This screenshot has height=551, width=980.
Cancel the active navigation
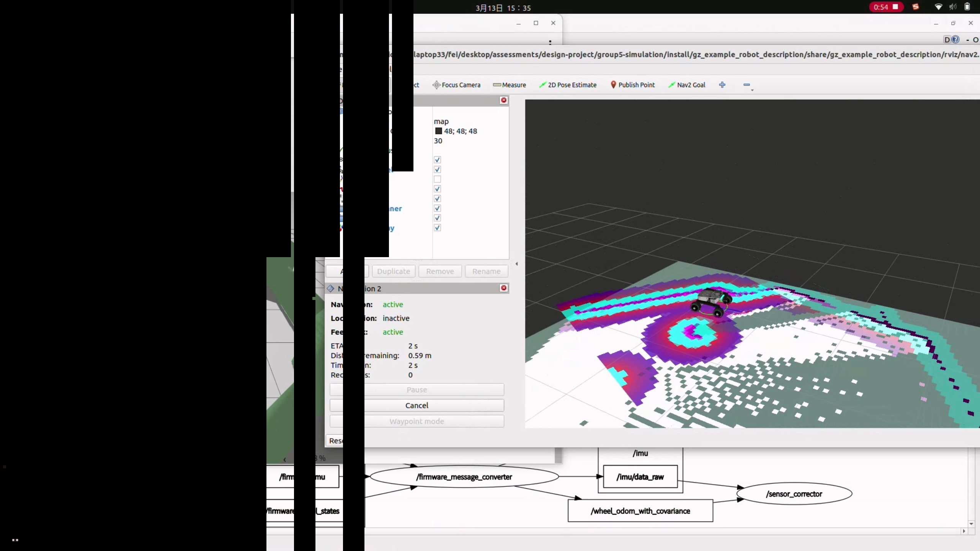pyautogui.click(x=417, y=405)
